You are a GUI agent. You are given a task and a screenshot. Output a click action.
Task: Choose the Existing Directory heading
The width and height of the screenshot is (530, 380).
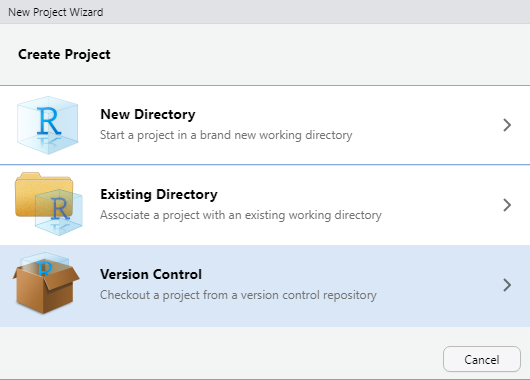coord(159,194)
